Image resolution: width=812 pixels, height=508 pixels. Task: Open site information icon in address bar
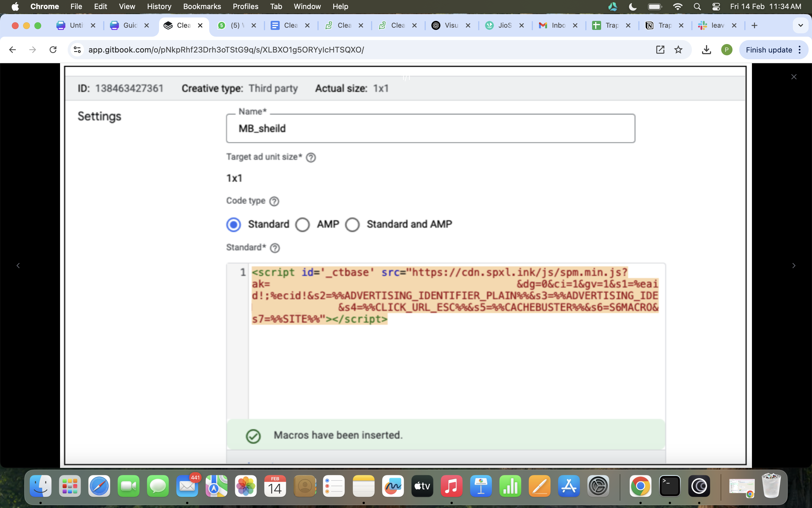point(77,50)
